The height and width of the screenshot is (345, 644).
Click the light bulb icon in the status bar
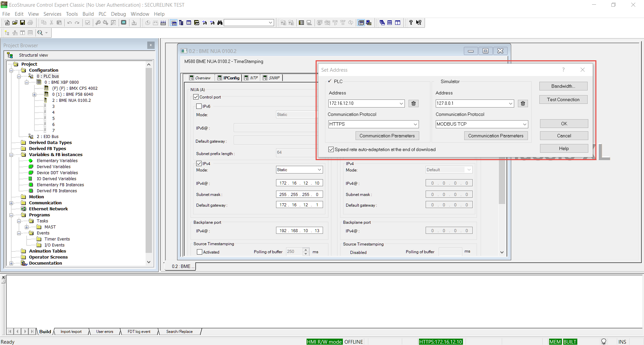click(x=604, y=342)
